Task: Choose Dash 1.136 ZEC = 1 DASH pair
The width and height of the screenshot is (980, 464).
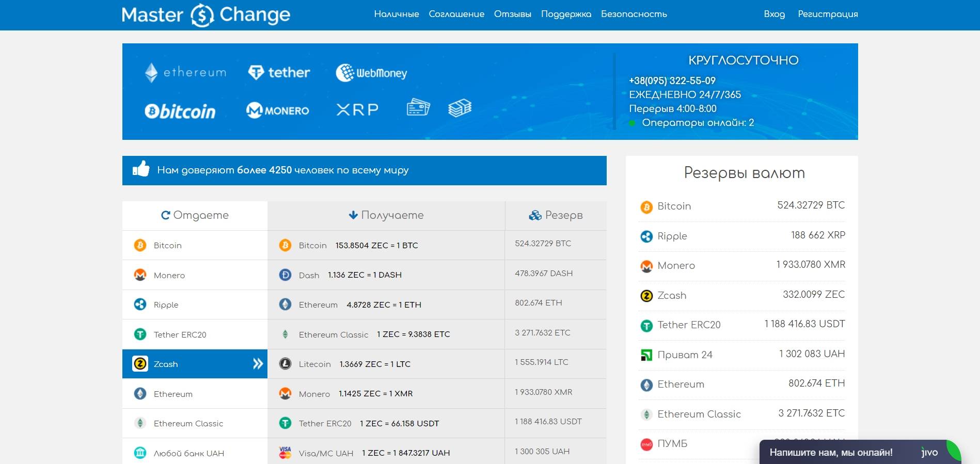Action: tap(386, 275)
